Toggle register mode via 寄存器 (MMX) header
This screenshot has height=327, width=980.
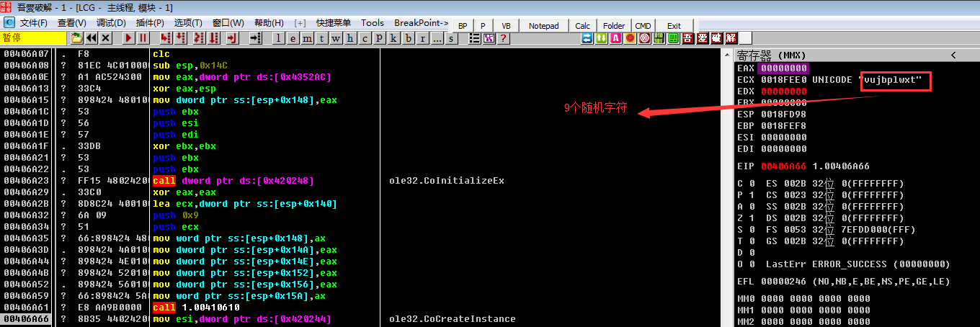(771, 55)
